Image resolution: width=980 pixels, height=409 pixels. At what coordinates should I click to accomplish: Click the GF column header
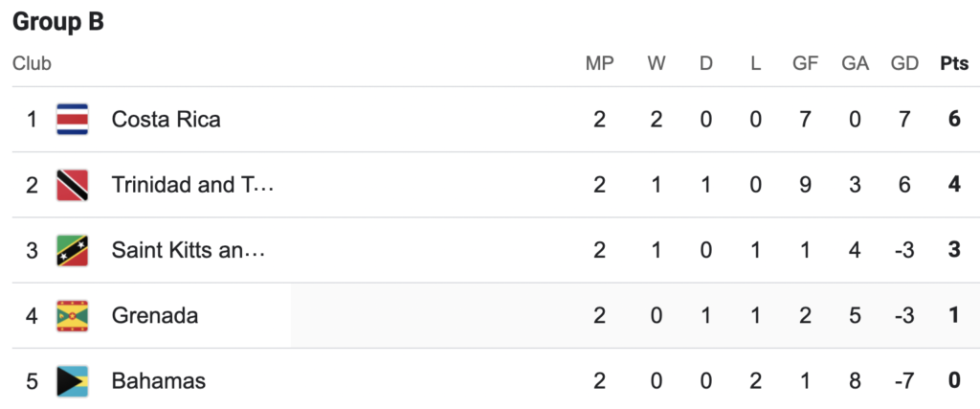805,64
